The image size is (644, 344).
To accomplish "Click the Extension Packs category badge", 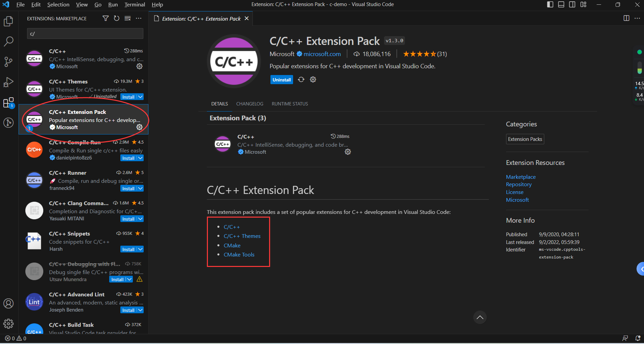I will pyautogui.click(x=525, y=139).
